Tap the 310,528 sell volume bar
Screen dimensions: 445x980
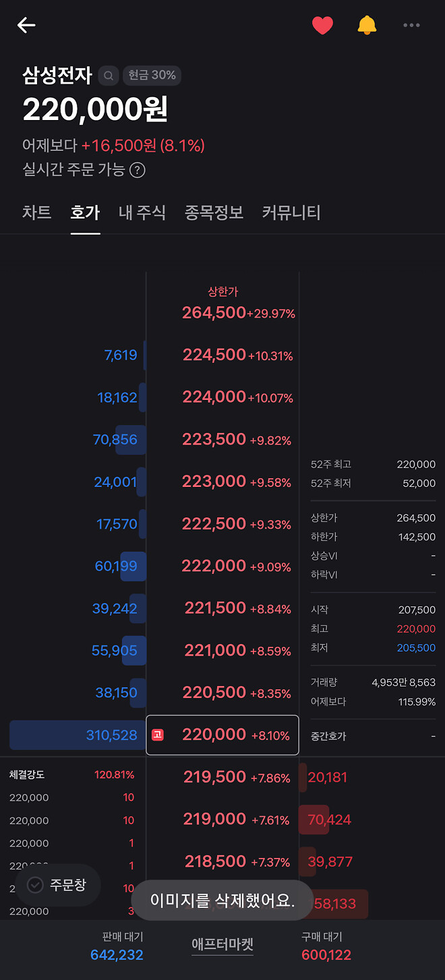[x=78, y=735]
